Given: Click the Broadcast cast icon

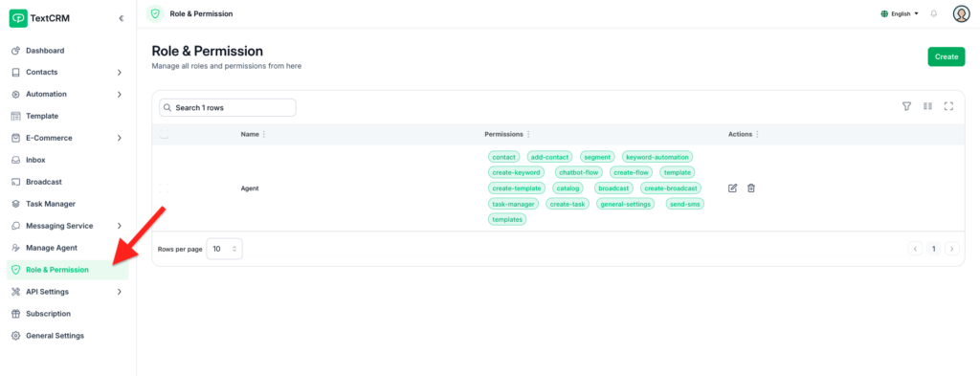Looking at the screenshot, I should tap(16, 182).
